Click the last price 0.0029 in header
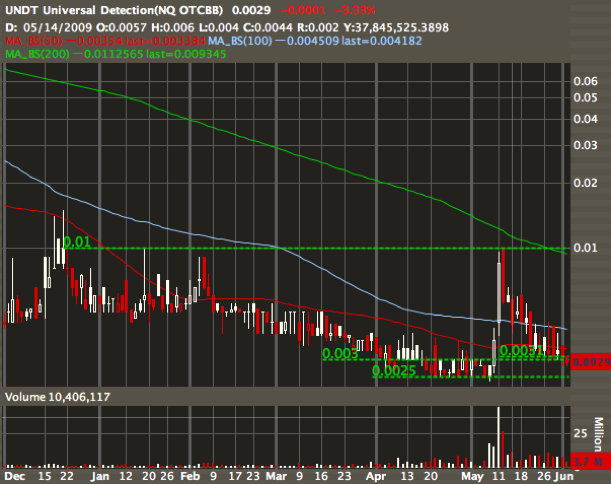Viewport: 611px width, 484px height. point(251,10)
